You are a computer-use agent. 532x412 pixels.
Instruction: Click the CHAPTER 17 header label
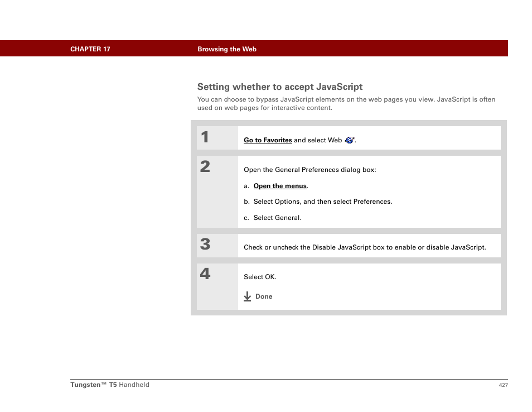tap(90, 49)
